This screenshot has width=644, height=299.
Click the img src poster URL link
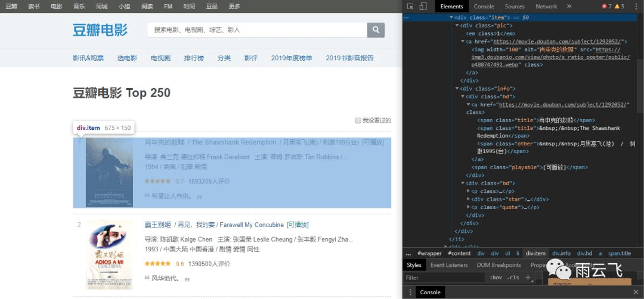click(551, 57)
